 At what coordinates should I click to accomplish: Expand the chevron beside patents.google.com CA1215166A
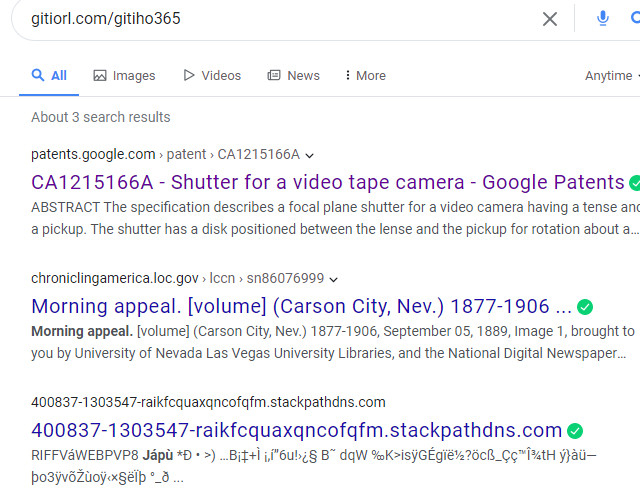[x=310, y=156]
